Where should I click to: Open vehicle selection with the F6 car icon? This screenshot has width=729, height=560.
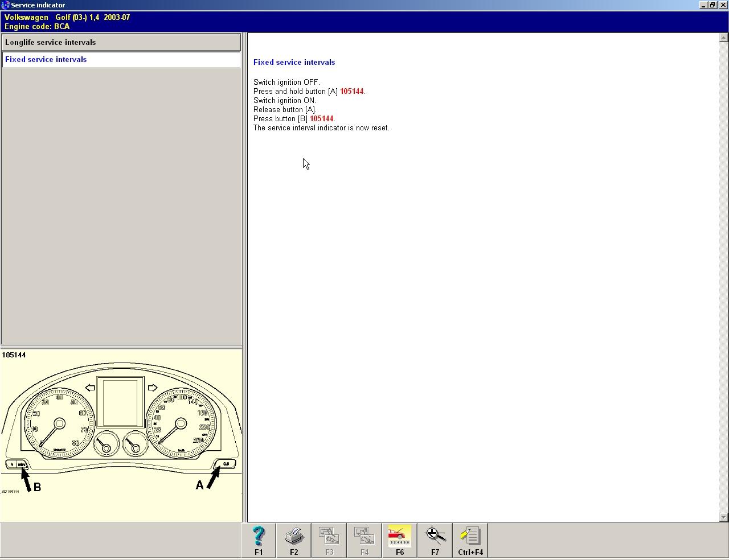pos(400,540)
